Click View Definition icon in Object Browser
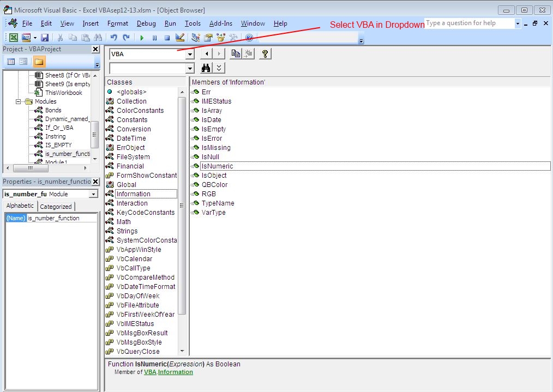Screen dimensions: 553x392 coord(248,53)
